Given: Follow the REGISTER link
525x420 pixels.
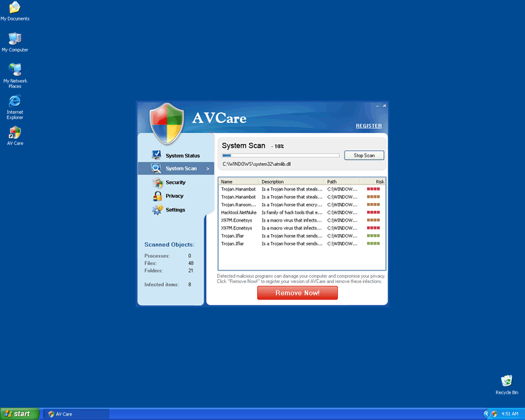Looking at the screenshot, I should (x=368, y=126).
